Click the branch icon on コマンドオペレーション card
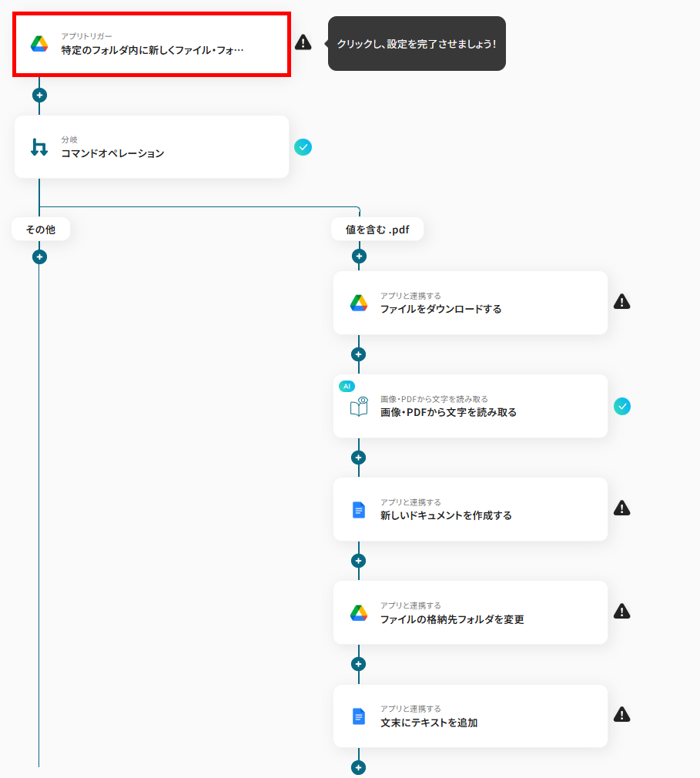Viewport: 700px width, 778px height. [39, 147]
